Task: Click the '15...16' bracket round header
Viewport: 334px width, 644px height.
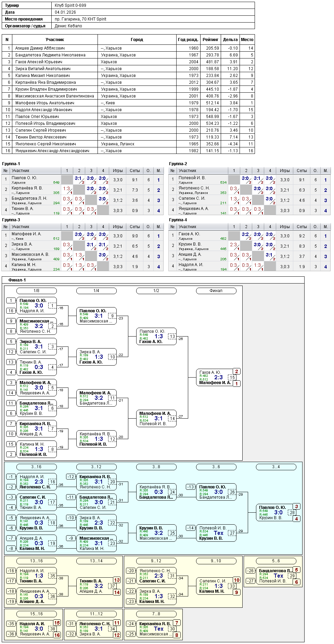Action: (x=36, y=614)
